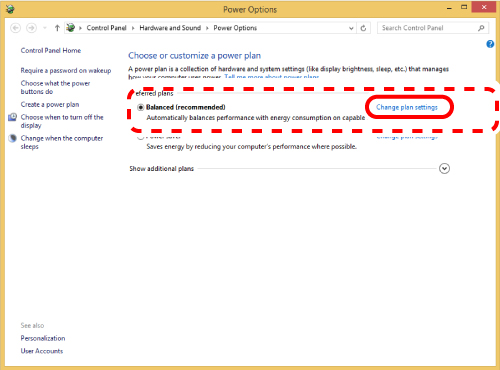
Task: Click the "See also" label
Action: pos(32,325)
